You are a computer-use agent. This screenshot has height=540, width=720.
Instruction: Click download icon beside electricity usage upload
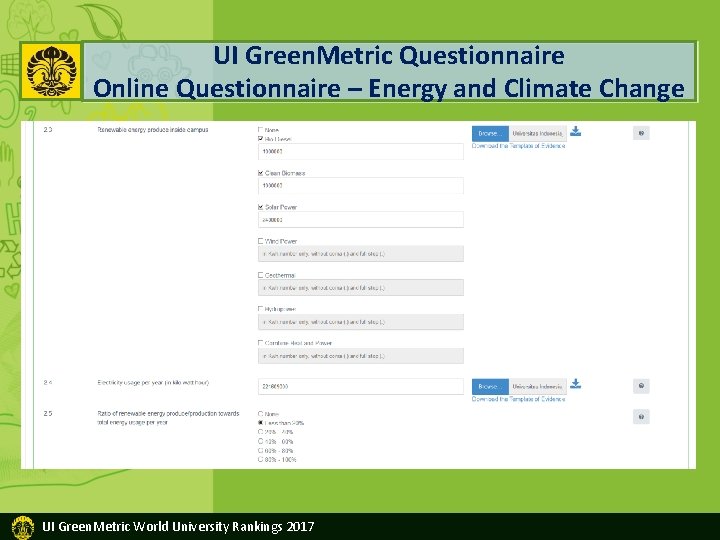575,384
